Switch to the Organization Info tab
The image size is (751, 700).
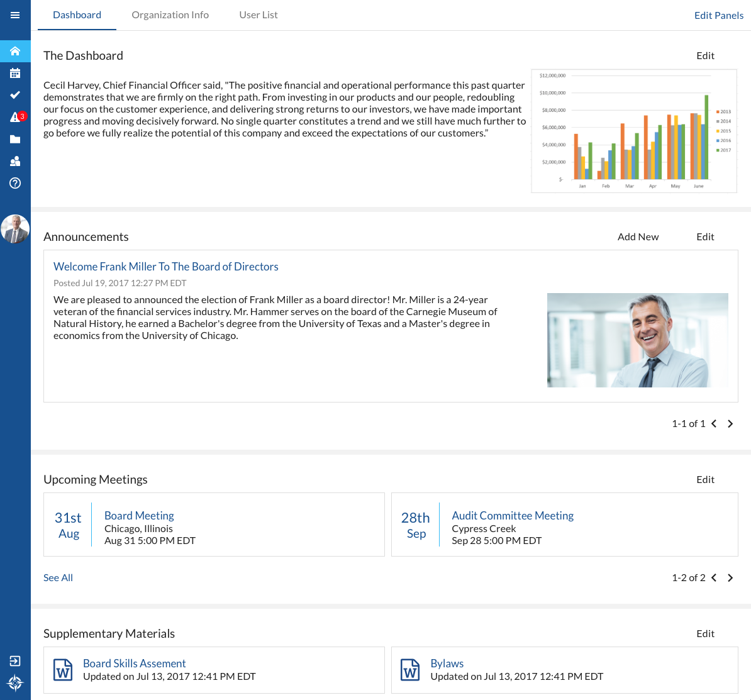tap(170, 14)
